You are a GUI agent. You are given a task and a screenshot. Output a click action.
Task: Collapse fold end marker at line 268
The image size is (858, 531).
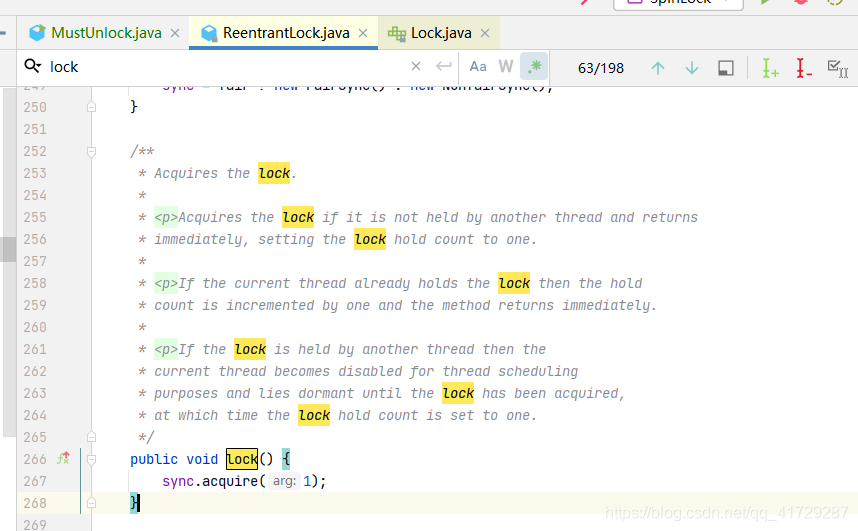coord(91,503)
